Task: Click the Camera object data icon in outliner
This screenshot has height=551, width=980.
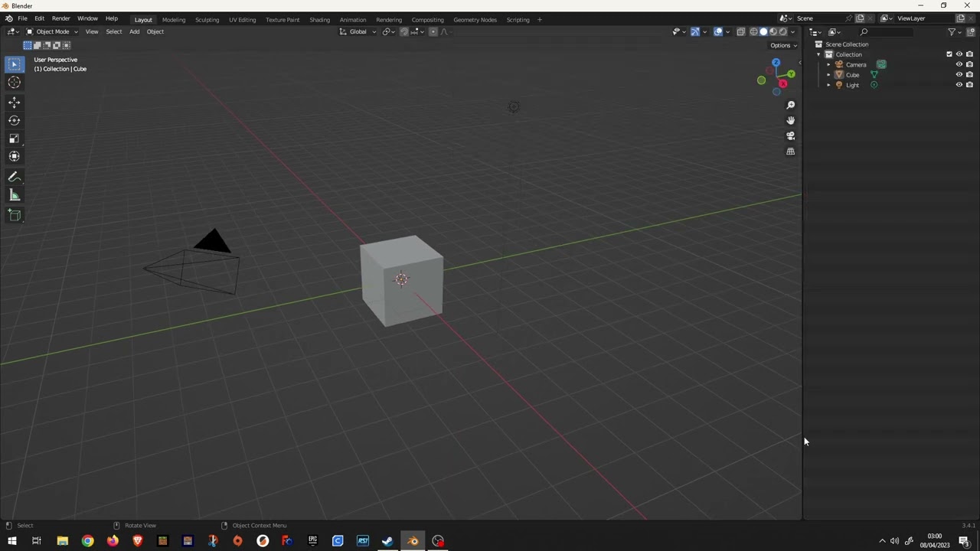Action: click(x=881, y=64)
